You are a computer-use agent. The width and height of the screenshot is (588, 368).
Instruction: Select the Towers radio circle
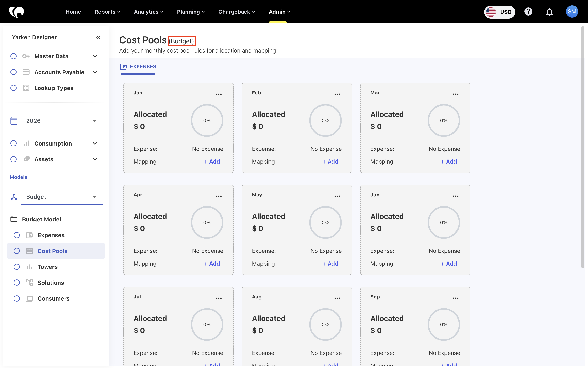(17, 267)
